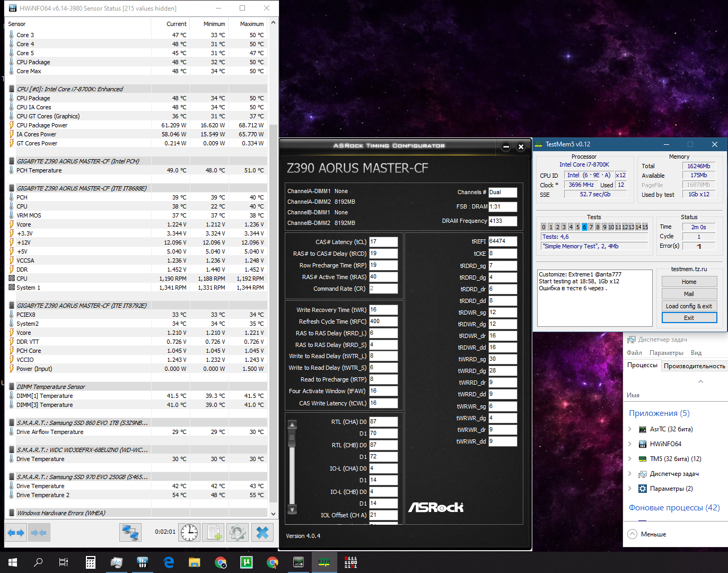Viewport: 728px width, 573px height.
Task: Click the blue X icon in HWiNFO toolbar
Action: tap(262, 532)
